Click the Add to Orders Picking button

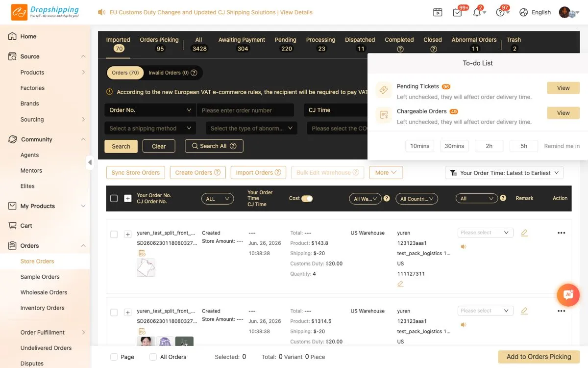[x=539, y=357]
